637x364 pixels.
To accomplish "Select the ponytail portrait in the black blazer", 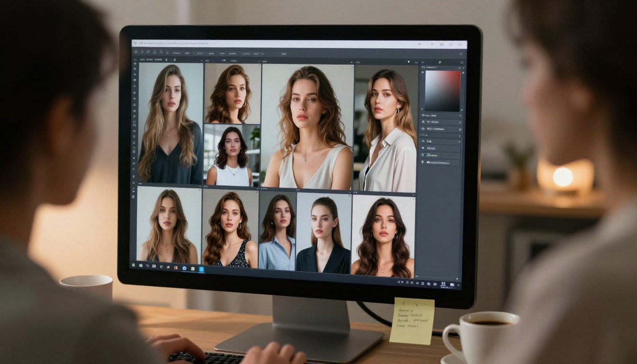I will click(x=324, y=232).
